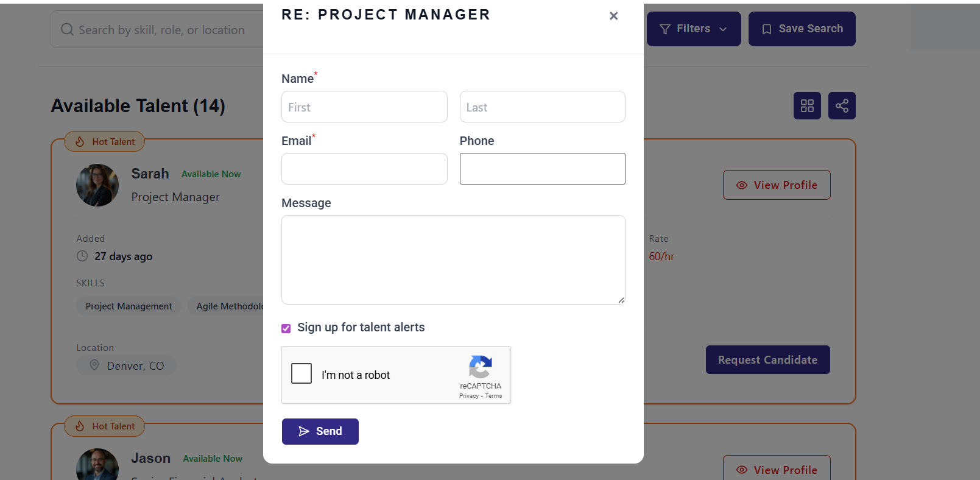
Task: Check the I'm not a robot box
Action: click(301, 373)
